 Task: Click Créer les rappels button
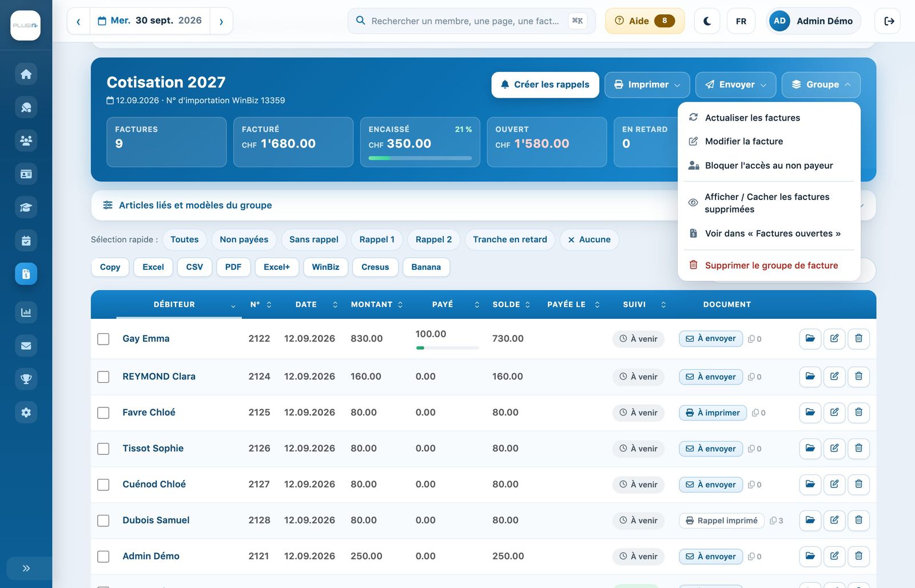545,85
